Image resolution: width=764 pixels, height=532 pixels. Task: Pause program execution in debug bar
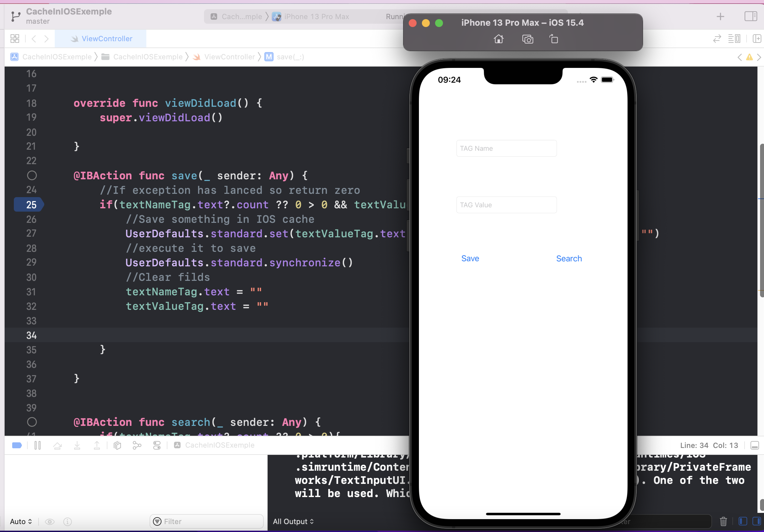click(38, 445)
